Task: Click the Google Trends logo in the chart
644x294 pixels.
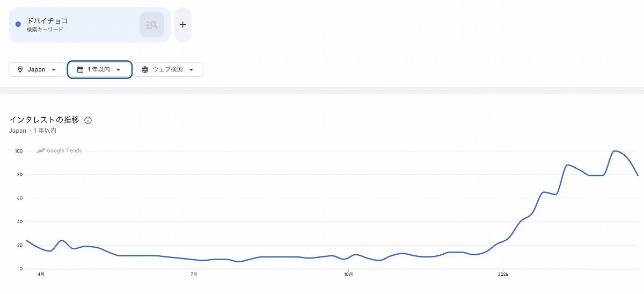Action: 60,151
